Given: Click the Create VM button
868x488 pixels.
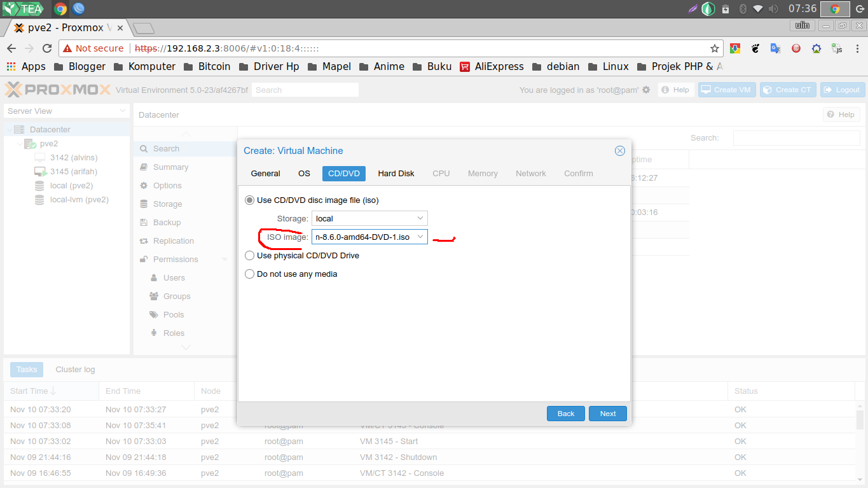Looking at the screenshot, I should point(726,90).
